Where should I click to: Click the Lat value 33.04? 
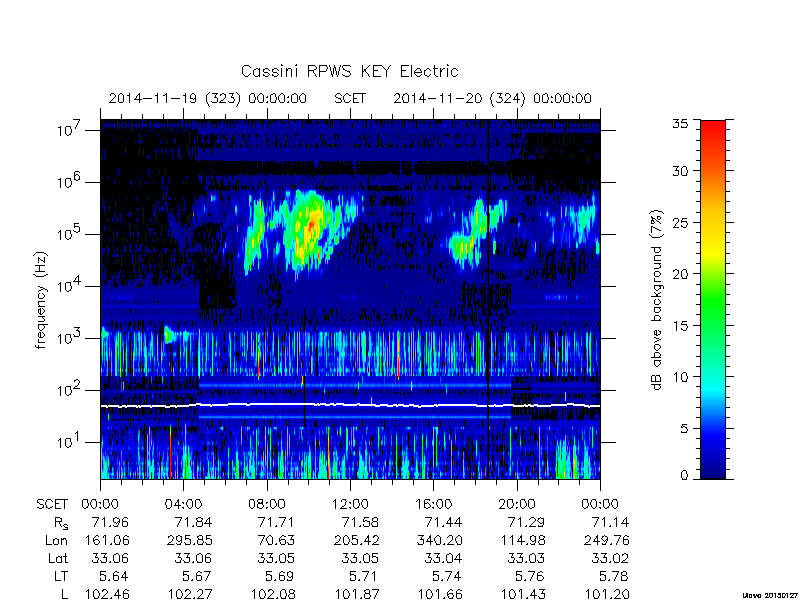443,559
